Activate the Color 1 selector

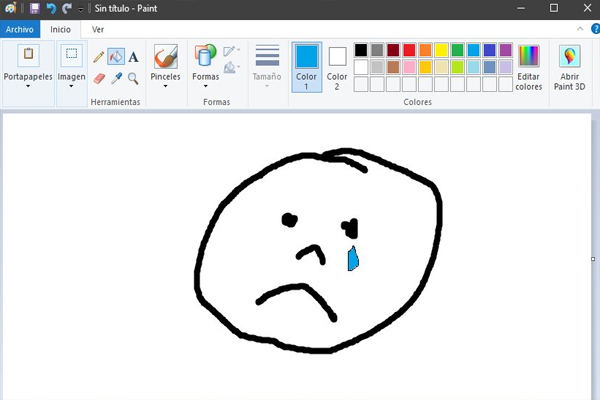[x=307, y=66]
